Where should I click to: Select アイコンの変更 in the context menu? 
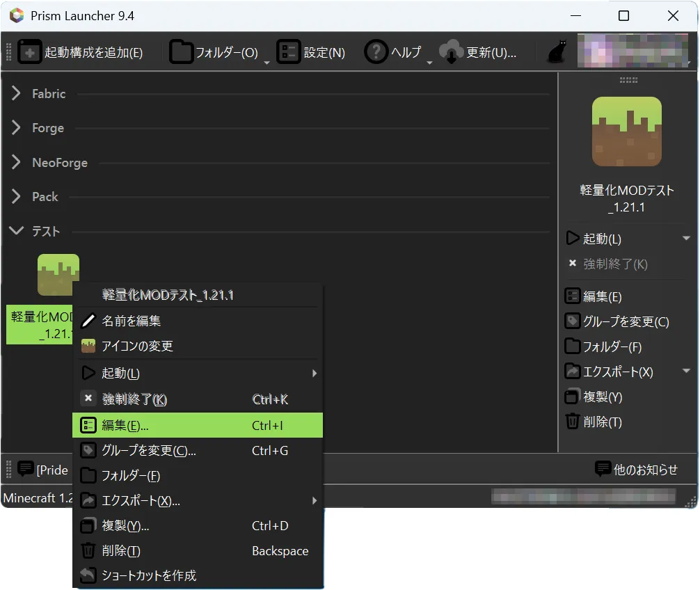click(x=137, y=346)
